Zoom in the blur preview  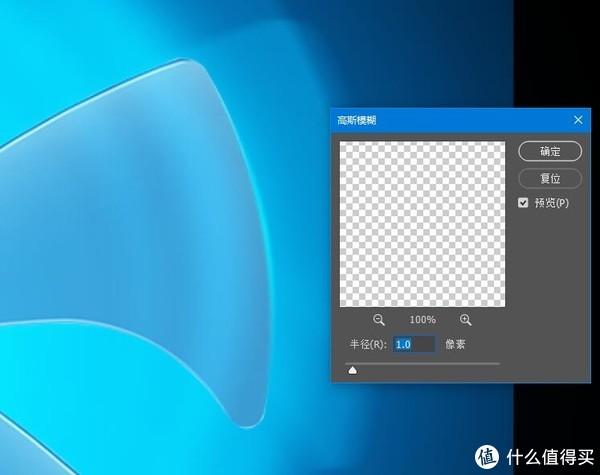coord(465,320)
